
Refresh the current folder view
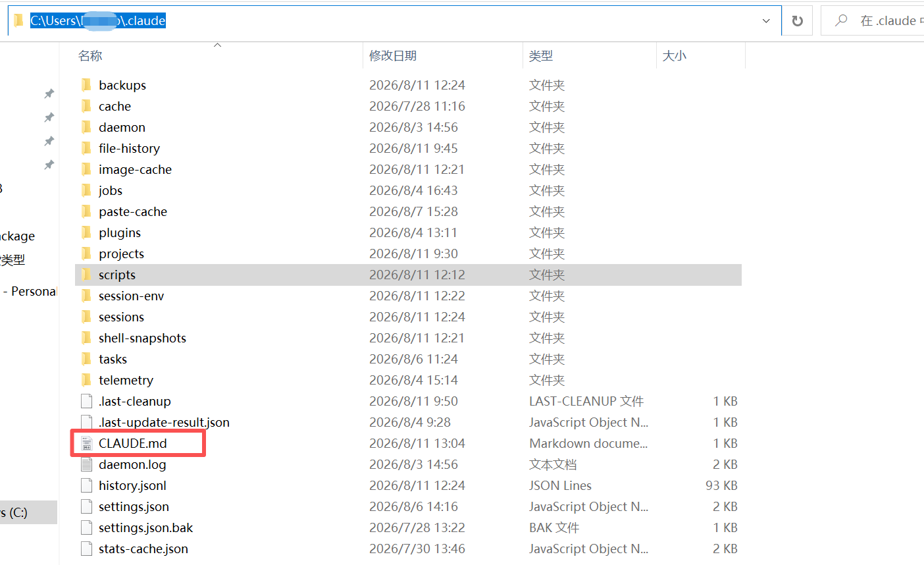[797, 21]
